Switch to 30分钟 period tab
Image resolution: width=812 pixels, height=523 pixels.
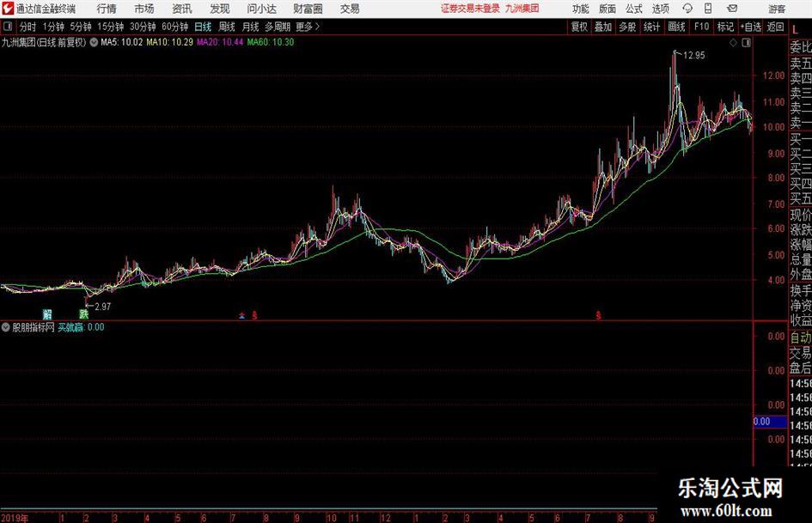coord(143,27)
